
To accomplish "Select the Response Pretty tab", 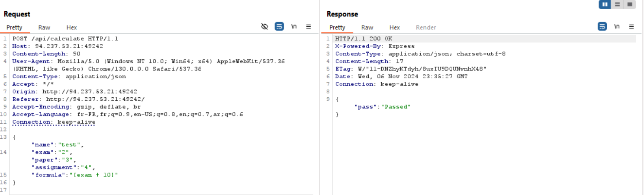I will [337, 28].
